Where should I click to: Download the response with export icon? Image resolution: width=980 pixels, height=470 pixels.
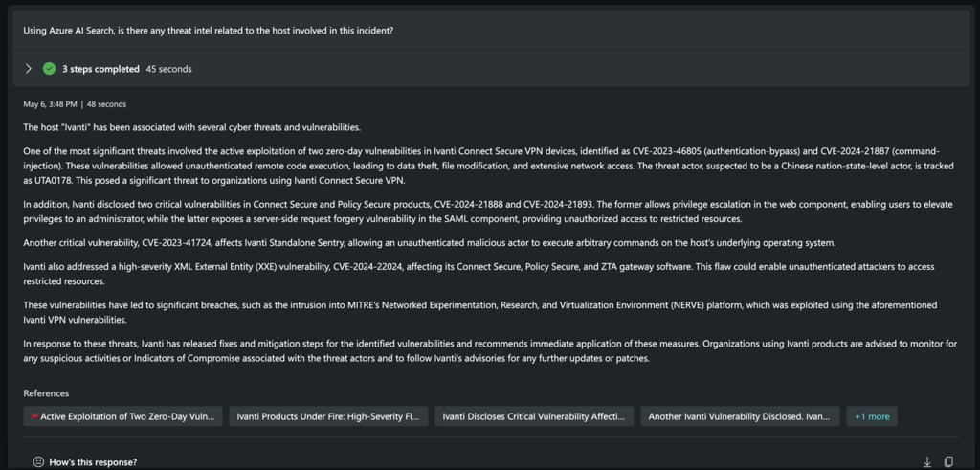click(x=926, y=462)
